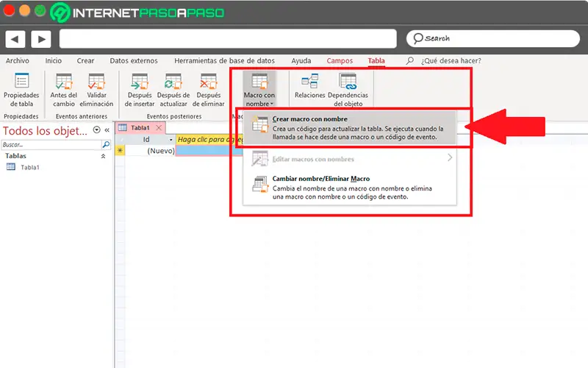588x368 pixels.
Task: Open Editar macros con nombres submenu
Action: (x=350, y=159)
